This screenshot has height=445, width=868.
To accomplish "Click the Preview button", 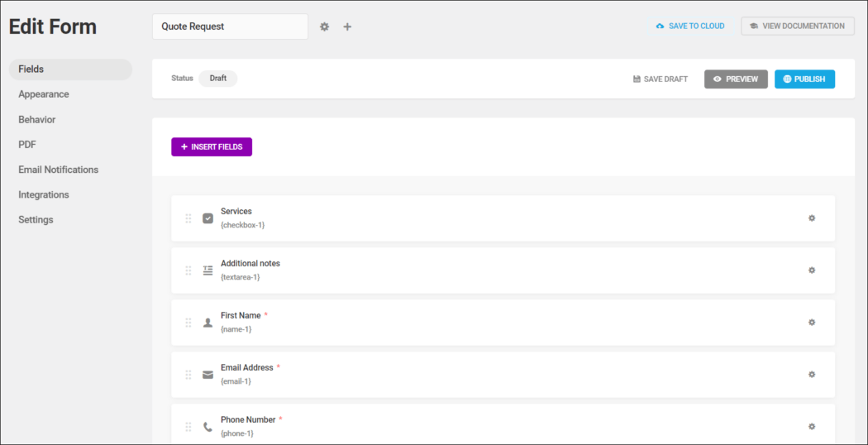I will (736, 79).
